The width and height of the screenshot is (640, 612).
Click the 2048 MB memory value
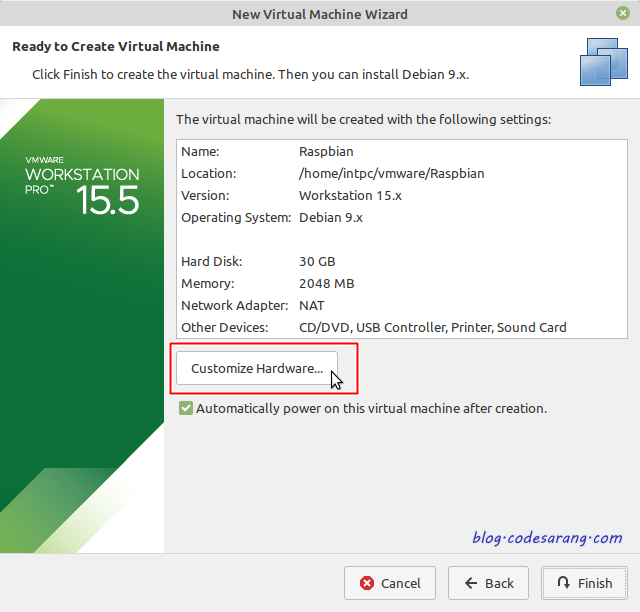point(327,283)
